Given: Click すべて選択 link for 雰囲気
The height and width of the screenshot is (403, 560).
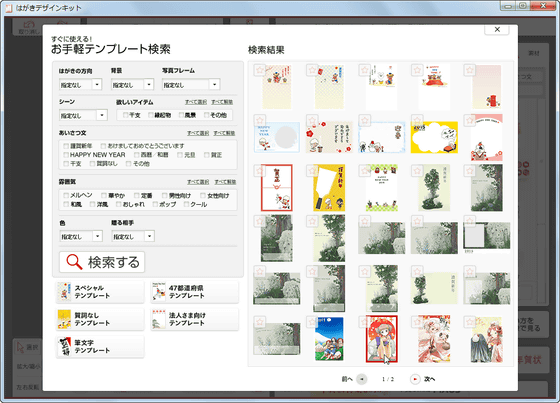Looking at the screenshot, I should [198, 182].
